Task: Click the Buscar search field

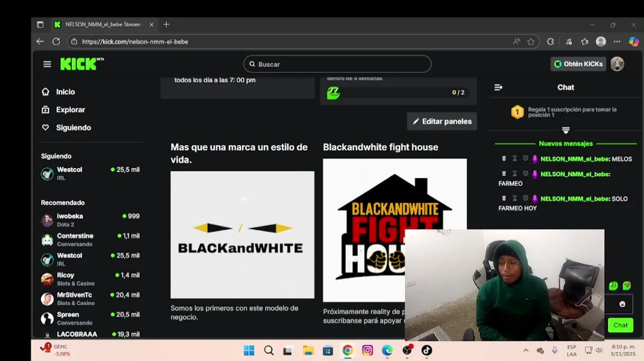Action: [x=338, y=64]
